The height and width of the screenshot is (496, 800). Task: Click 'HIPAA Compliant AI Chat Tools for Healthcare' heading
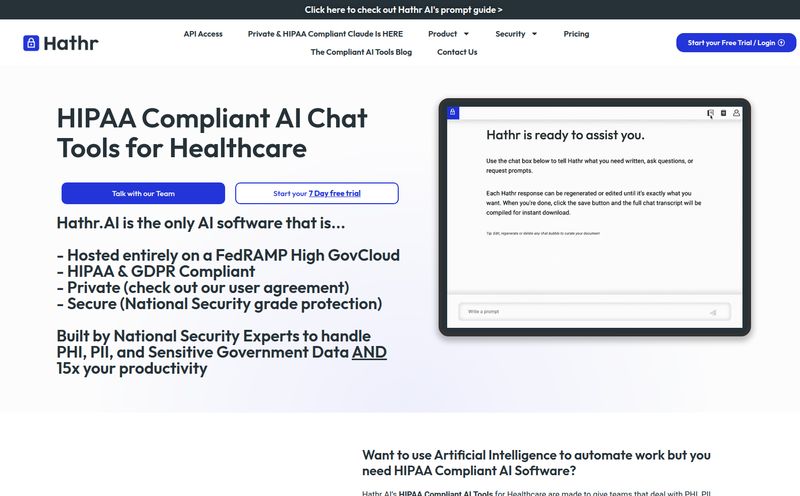click(212, 133)
